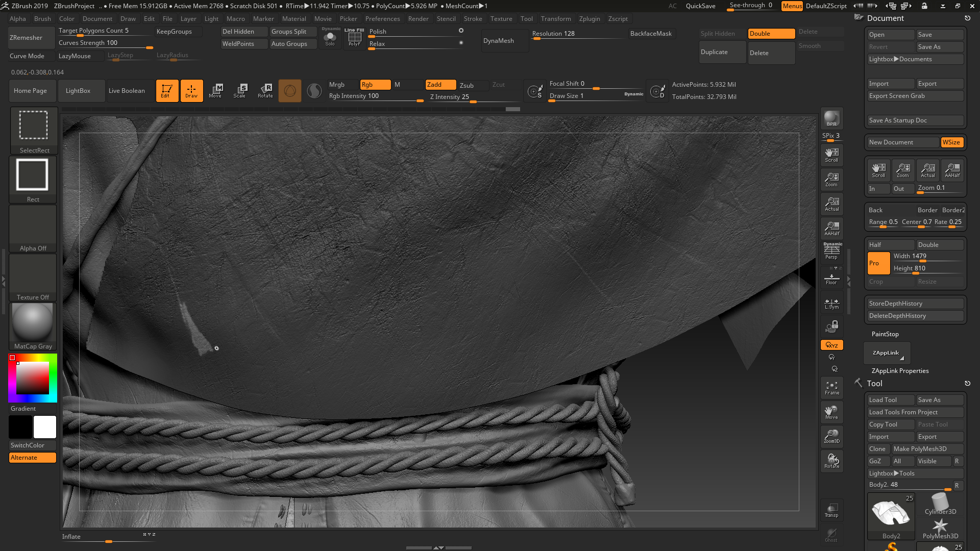Click the Frame mesh icon

831,388
